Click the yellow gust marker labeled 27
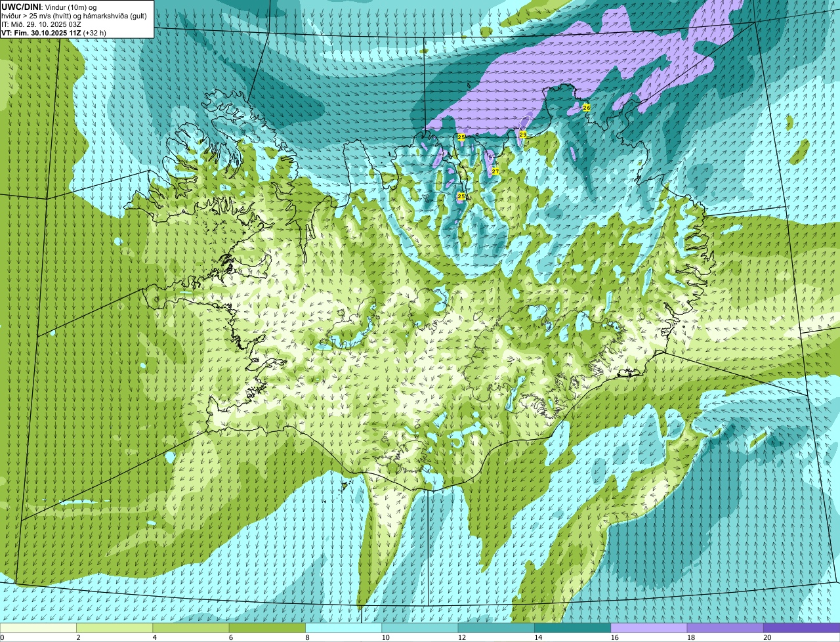This screenshot has width=840, height=642. 495,171
